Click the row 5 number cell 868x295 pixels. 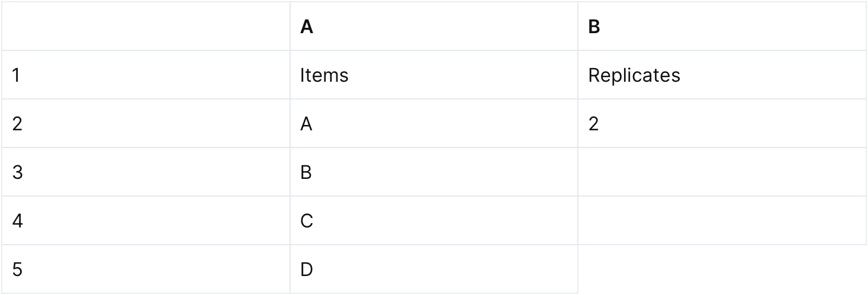(146, 270)
